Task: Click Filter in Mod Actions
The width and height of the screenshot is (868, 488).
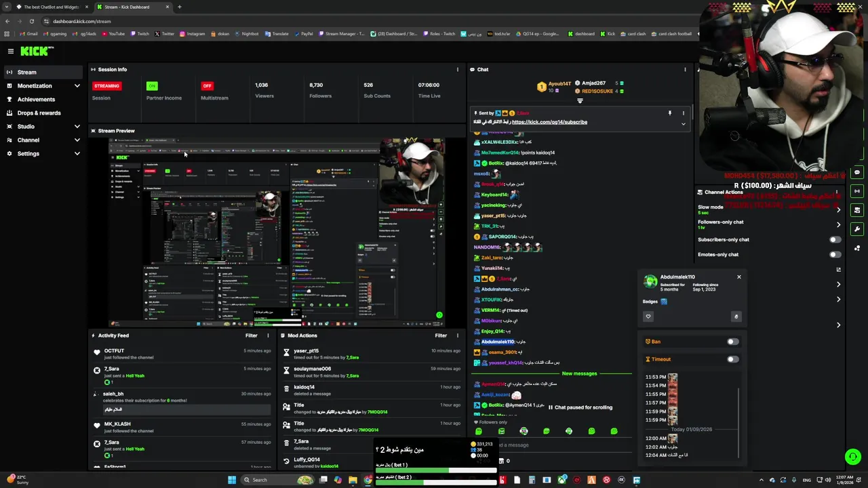Action: pos(441,335)
